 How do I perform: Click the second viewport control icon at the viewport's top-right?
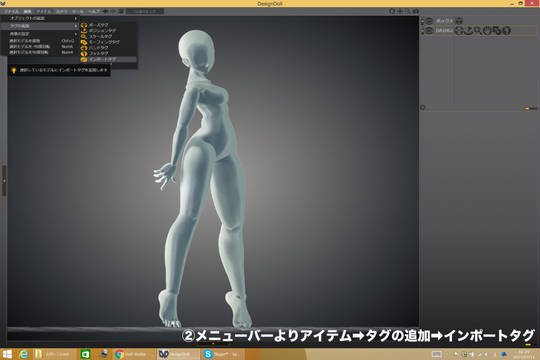click(400, 11)
